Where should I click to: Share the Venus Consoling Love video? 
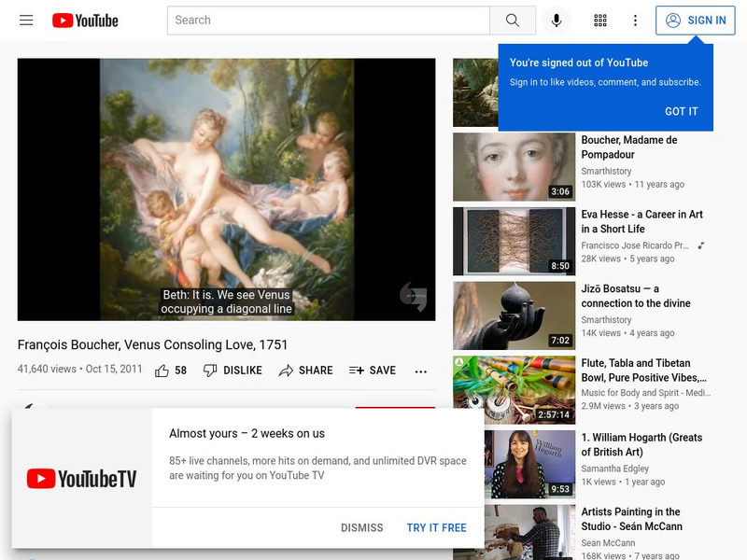click(305, 370)
